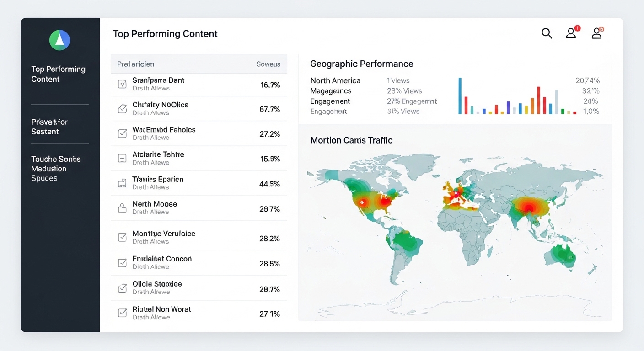Click the edit icon next to Chrfairy NoClice
The width and height of the screenshot is (644, 351).
click(122, 109)
